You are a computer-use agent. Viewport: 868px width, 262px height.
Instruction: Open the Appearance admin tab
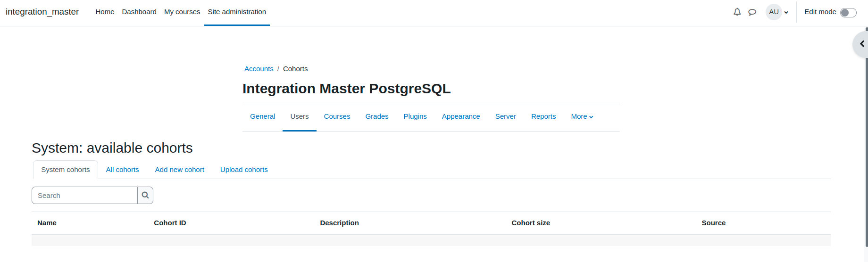[461, 116]
